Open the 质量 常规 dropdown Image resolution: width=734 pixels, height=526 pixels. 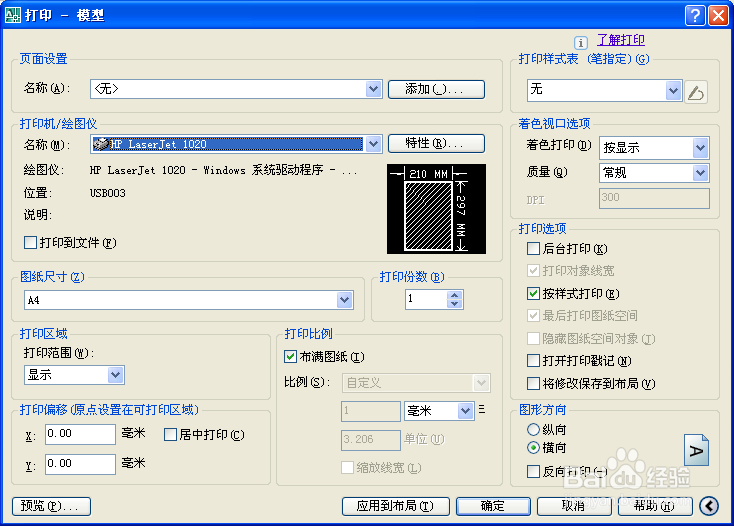point(700,173)
